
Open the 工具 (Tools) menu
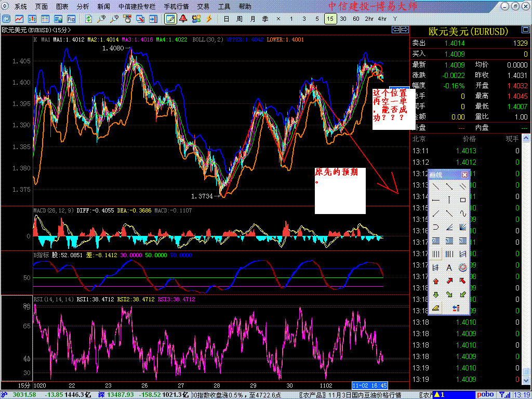pos(224,7)
